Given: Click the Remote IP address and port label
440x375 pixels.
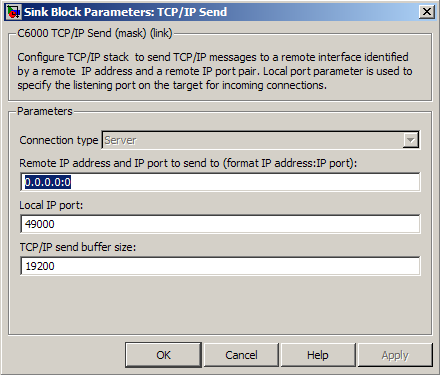Looking at the screenshot, I should point(188,163).
